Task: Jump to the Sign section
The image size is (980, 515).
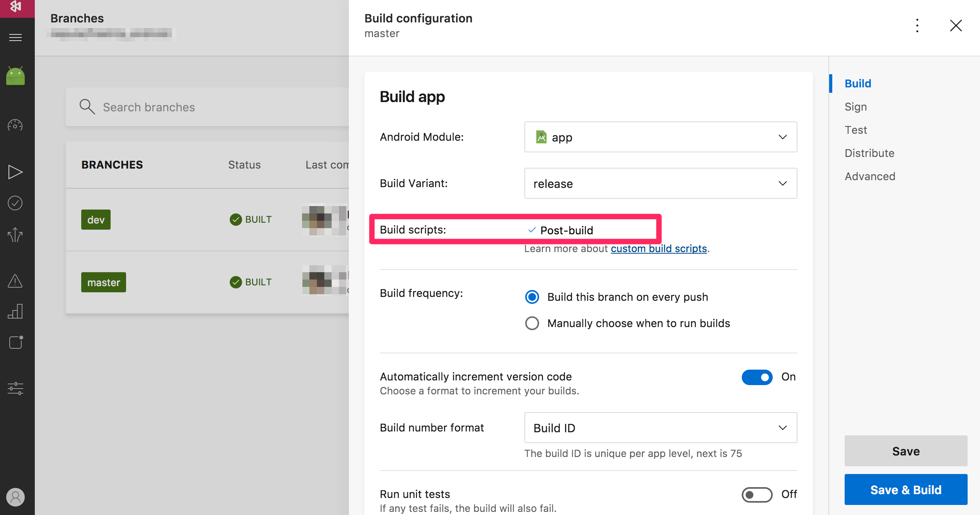Action: pyautogui.click(x=855, y=107)
